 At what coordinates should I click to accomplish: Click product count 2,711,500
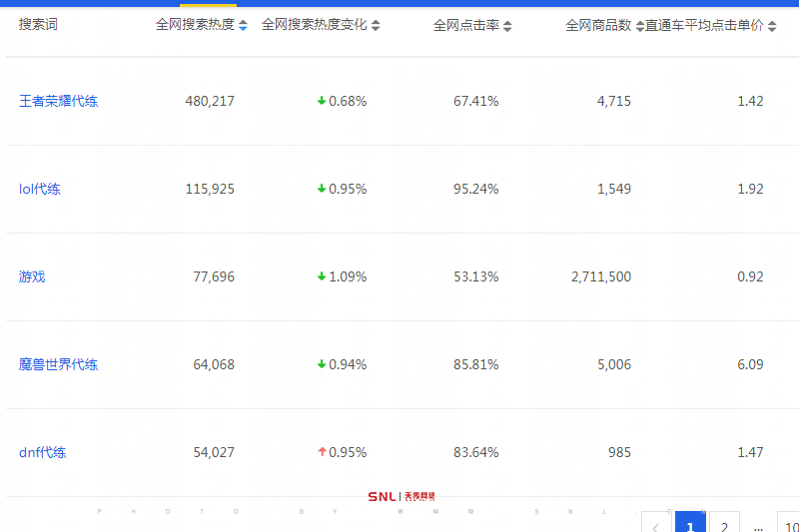601,276
